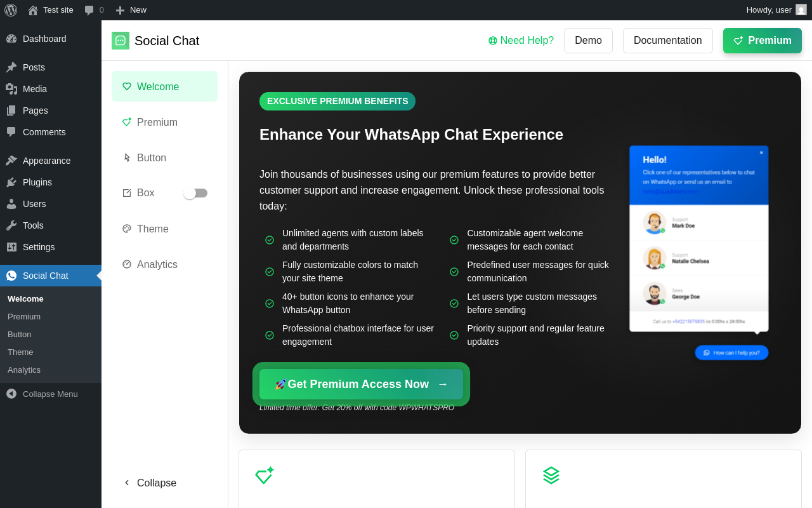The image size is (812, 508).
Task: Collapse the WordPress admin menu
Action: click(51, 394)
